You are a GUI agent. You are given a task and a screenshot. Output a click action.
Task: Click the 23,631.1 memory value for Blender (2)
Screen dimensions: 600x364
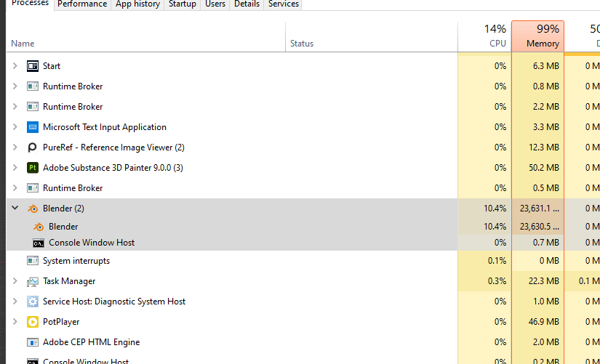540,209
